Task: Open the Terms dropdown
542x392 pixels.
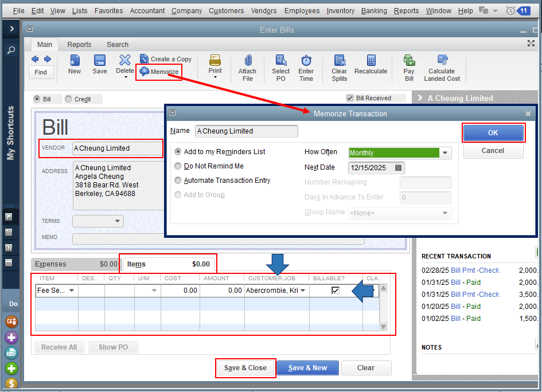Action: [x=118, y=221]
